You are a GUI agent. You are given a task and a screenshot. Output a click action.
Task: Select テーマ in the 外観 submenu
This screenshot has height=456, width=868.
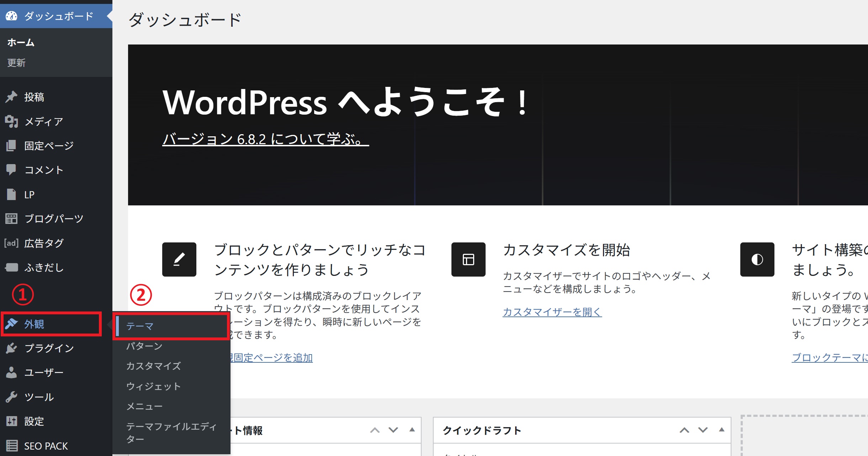[x=140, y=326]
